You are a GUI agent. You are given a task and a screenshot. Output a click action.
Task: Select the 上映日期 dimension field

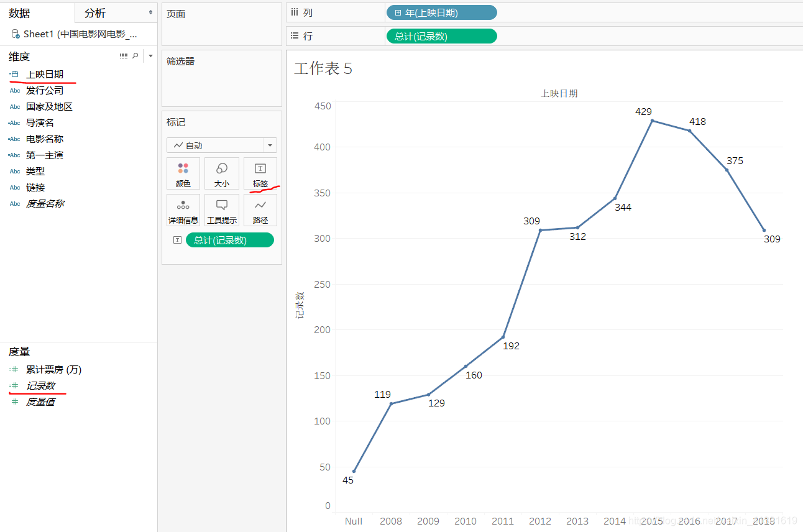coord(45,74)
